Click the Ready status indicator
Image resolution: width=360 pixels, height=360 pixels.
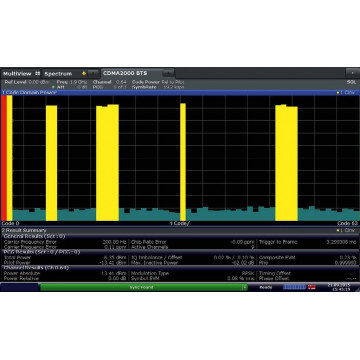266,287
